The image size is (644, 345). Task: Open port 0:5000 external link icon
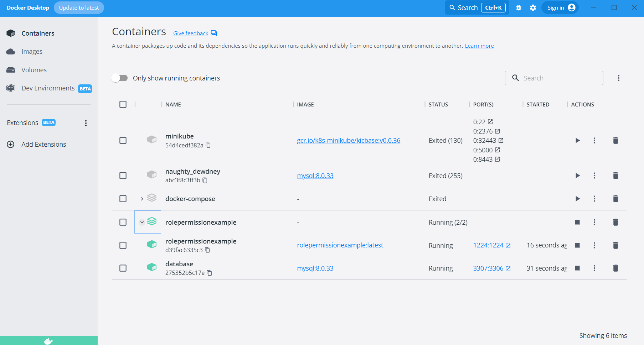[498, 150]
